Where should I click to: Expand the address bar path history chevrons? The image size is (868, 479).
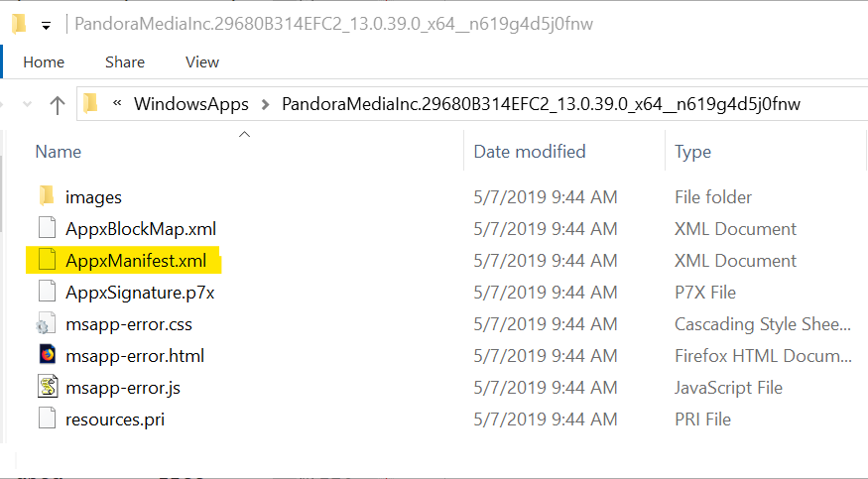pyautogui.click(x=117, y=103)
